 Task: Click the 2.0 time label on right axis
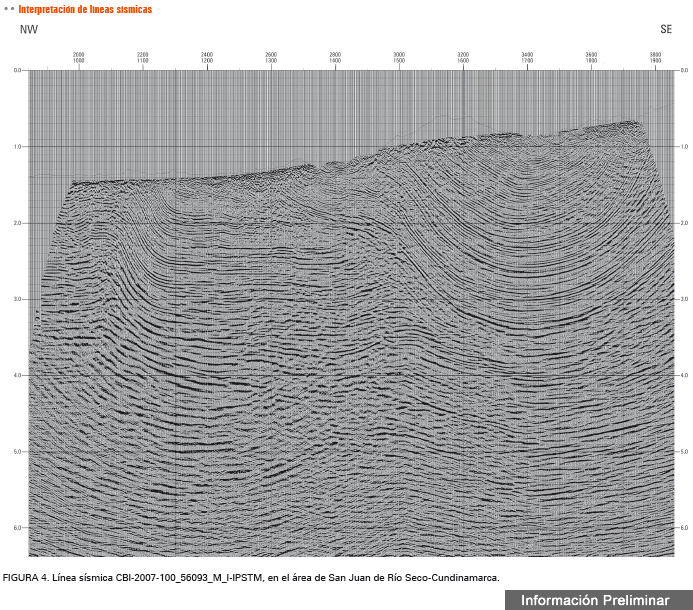683,223
